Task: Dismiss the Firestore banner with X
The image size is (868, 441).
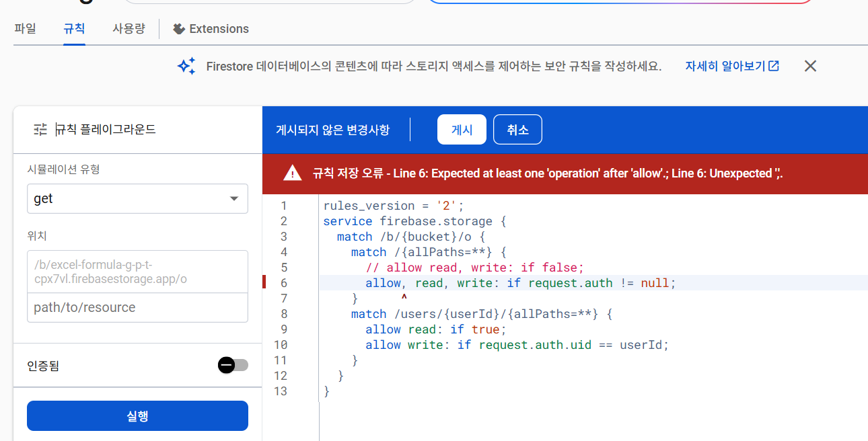Action: pos(811,66)
